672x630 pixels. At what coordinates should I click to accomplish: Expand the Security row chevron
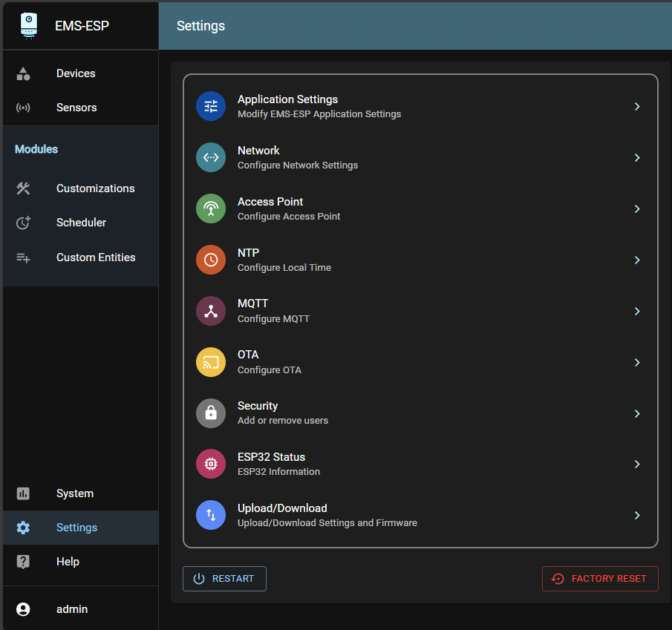637,413
